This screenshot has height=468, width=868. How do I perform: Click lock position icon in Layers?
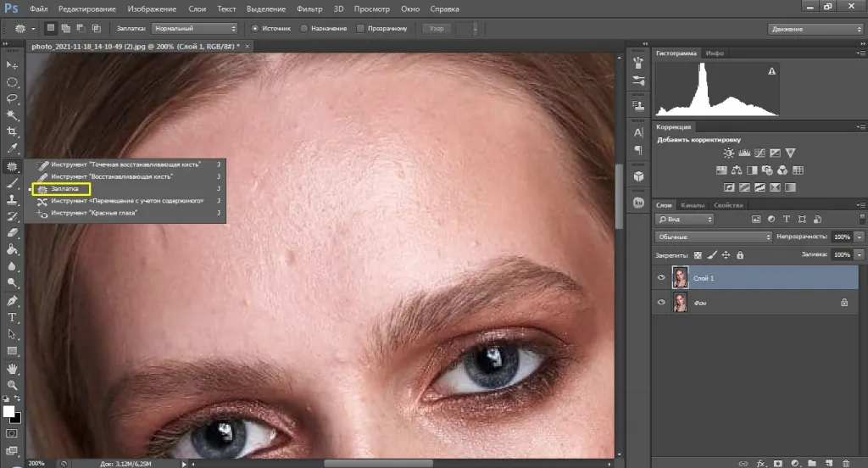coord(726,255)
